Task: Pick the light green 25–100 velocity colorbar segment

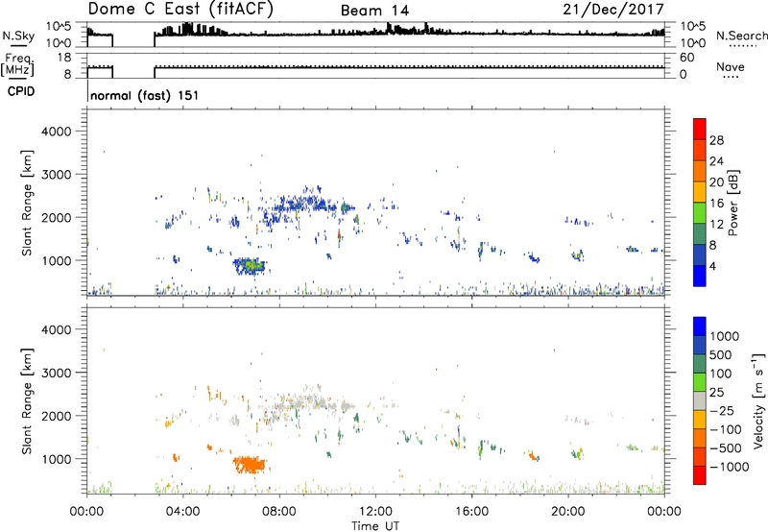Action: coord(700,382)
